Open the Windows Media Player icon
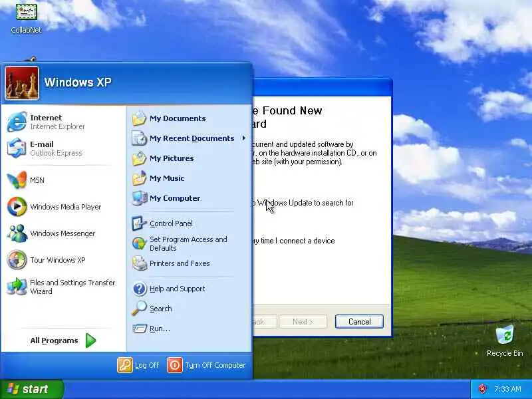 coord(17,206)
